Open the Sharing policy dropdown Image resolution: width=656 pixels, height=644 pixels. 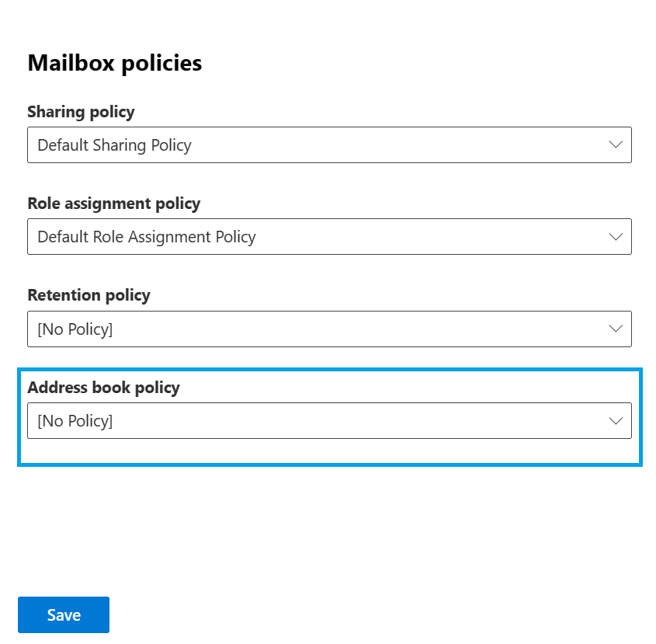[x=329, y=144]
